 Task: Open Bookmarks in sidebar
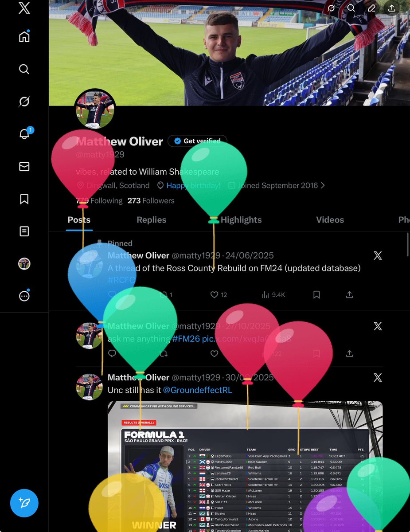pos(24,199)
